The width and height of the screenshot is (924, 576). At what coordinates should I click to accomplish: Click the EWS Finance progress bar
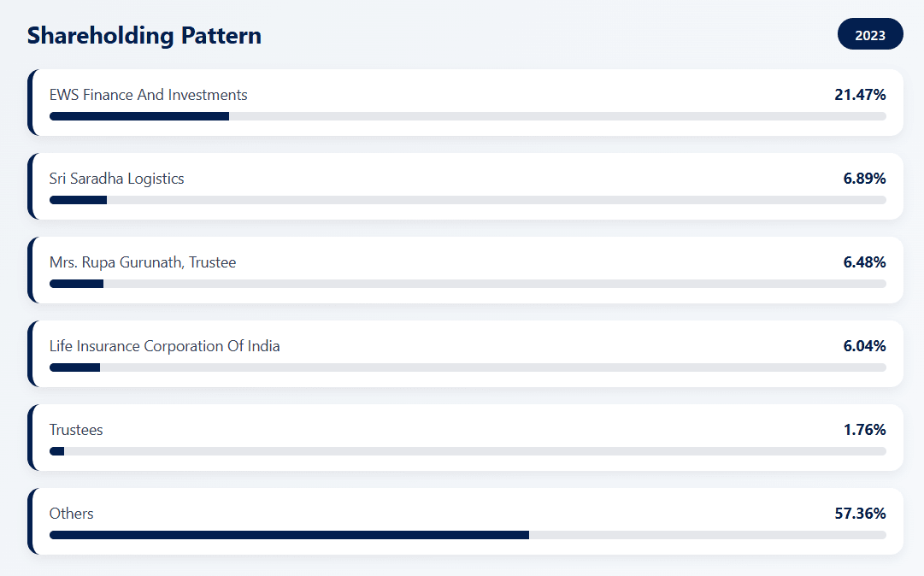468,116
